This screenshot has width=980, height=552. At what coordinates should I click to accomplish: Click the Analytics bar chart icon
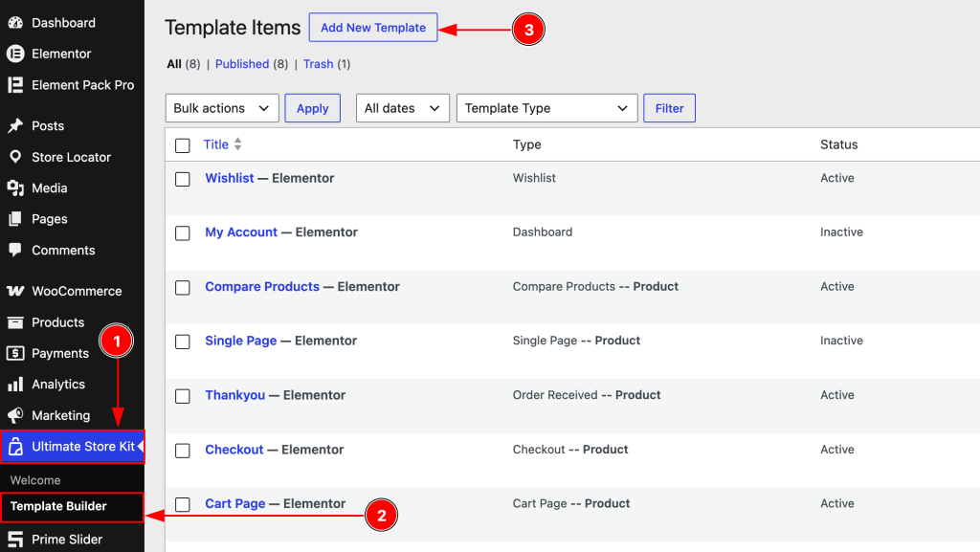pos(15,384)
